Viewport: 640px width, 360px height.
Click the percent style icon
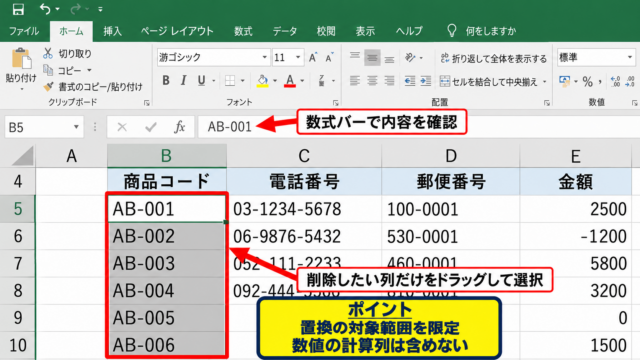[587, 82]
